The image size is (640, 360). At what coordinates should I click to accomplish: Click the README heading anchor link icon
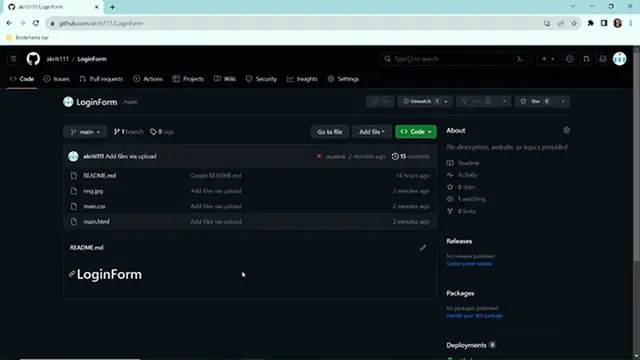pos(72,274)
